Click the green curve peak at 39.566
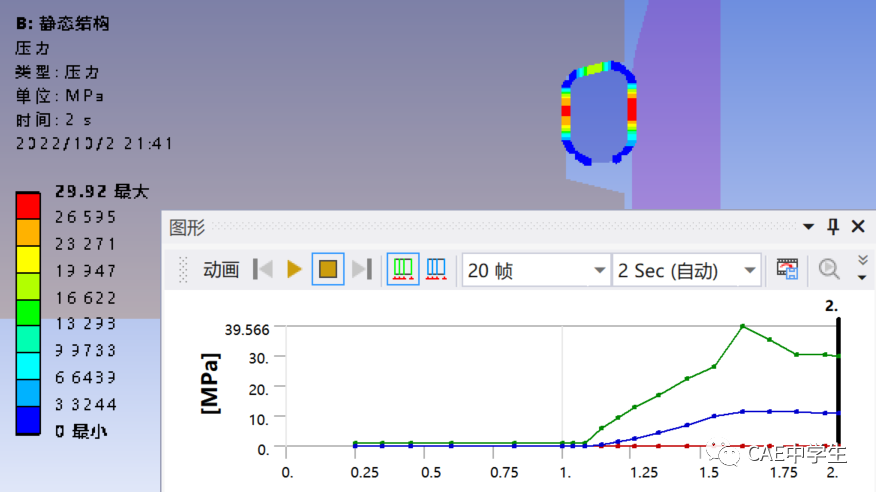Viewport: 876px width, 492px height. (x=742, y=326)
